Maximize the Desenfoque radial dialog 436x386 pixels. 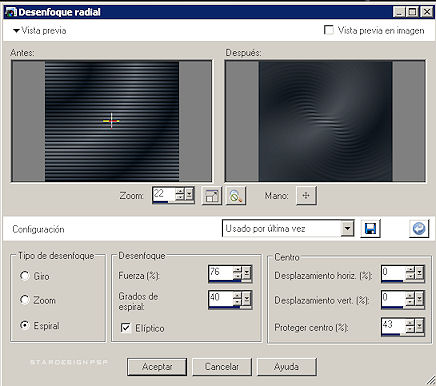point(413,12)
